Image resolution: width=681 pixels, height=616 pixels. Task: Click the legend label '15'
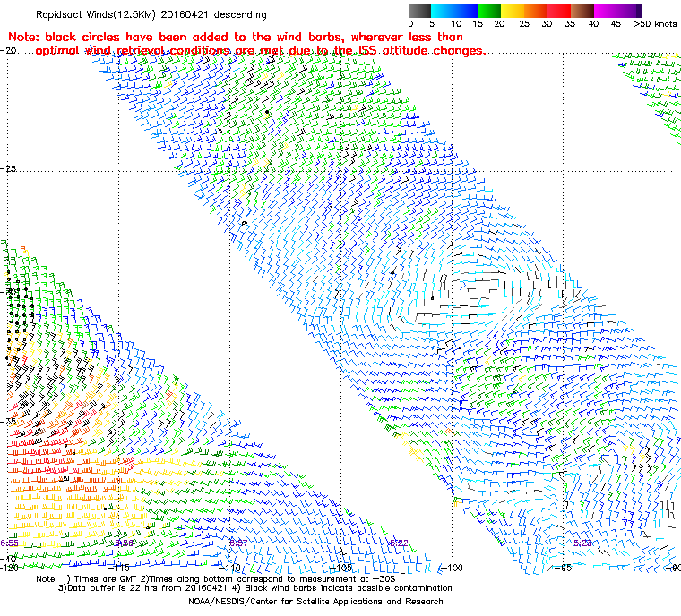coord(478,24)
